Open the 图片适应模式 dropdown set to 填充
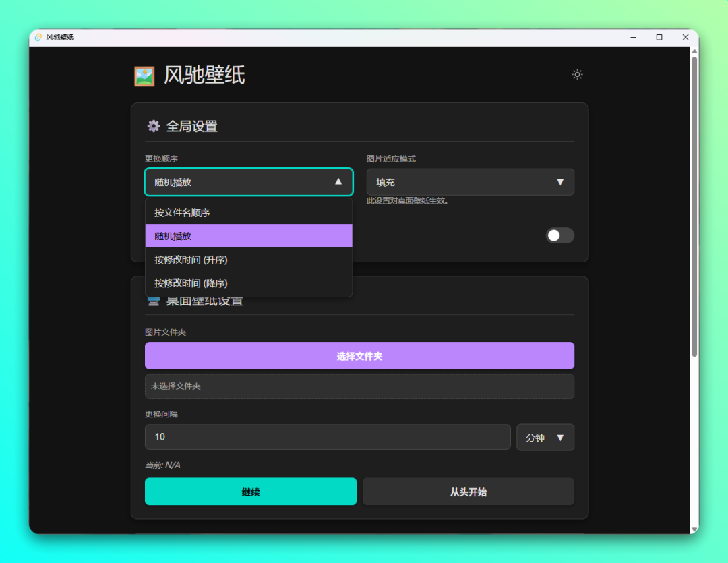The width and height of the screenshot is (728, 563). 470,182
